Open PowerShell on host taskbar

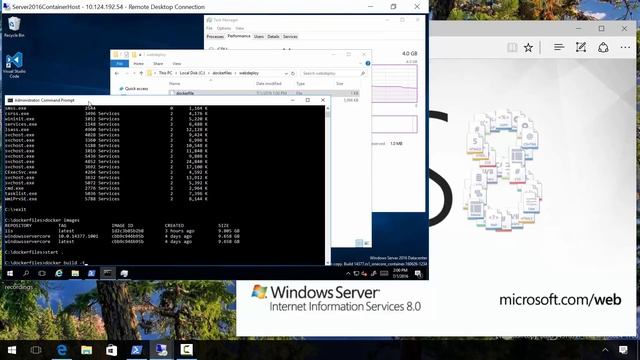[136, 350]
